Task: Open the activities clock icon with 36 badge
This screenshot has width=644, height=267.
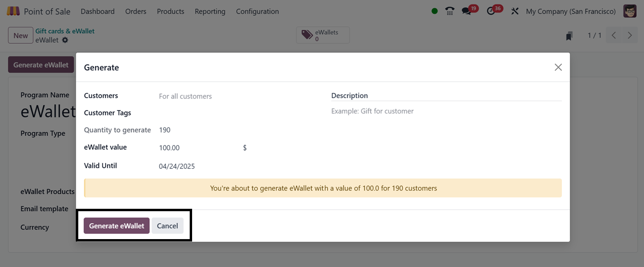Action: click(x=491, y=11)
